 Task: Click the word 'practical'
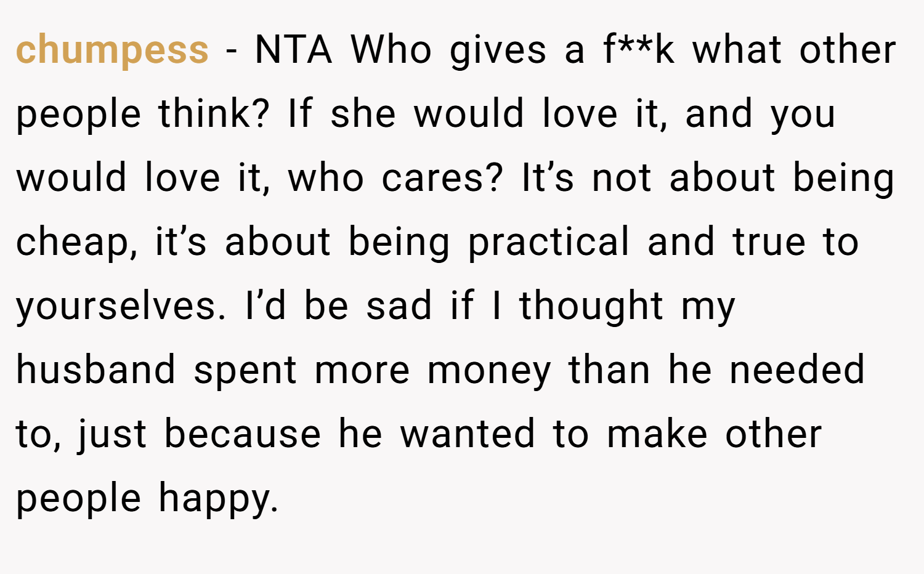[549, 243]
